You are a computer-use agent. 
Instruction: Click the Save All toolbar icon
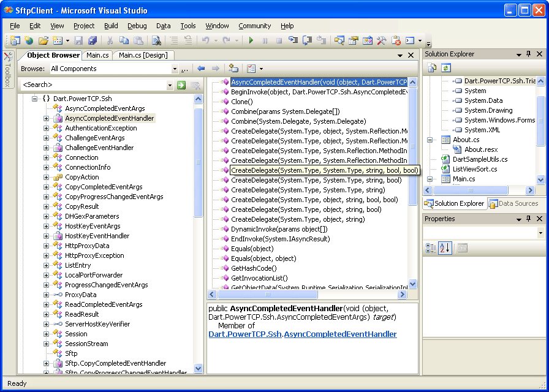click(x=94, y=40)
